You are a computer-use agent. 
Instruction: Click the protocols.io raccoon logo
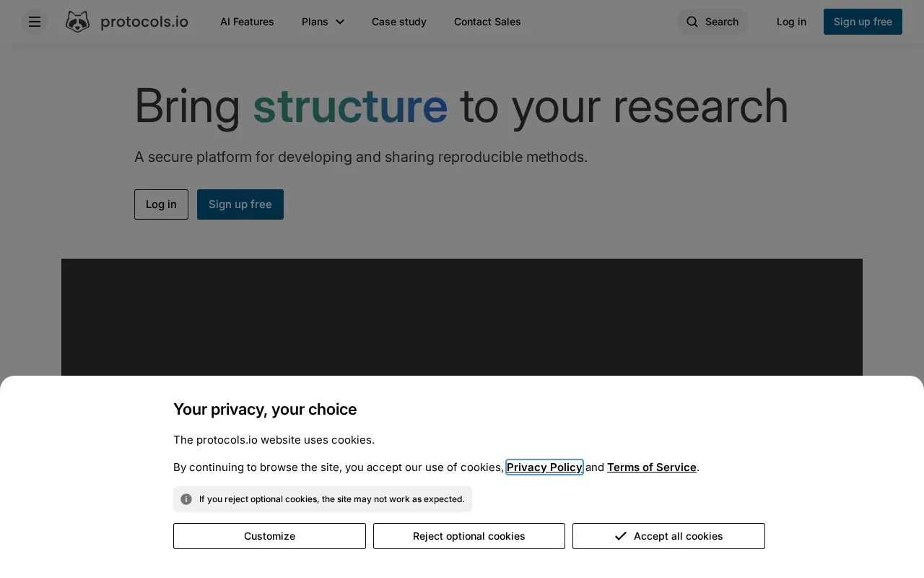point(77,22)
